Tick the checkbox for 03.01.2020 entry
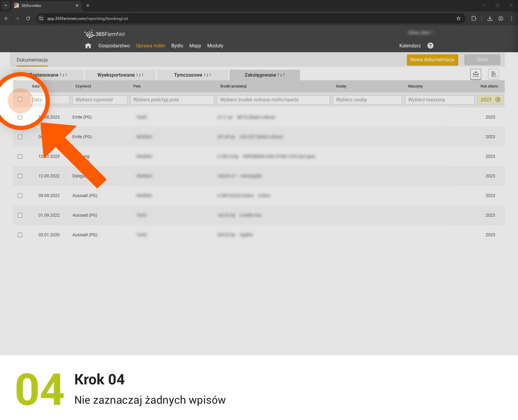 pos(20,235)
